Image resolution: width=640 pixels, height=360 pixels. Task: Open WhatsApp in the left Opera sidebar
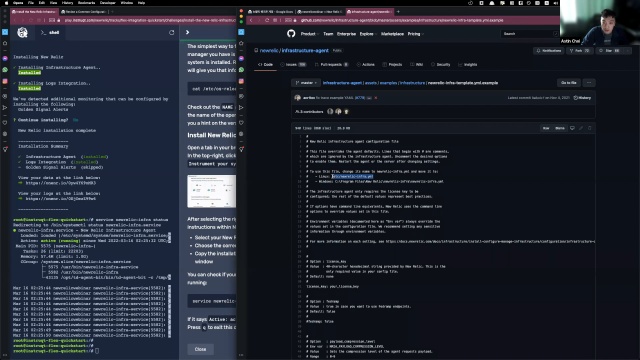tap(5, 70)
